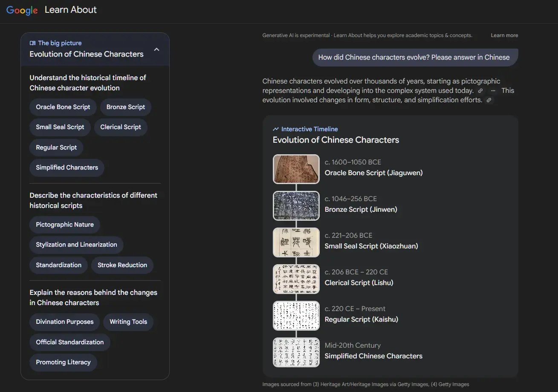Select the Promoting Literacy chip
Viewport: 558px width, 392px height.
pyautogui.click(x=63, y=362)
